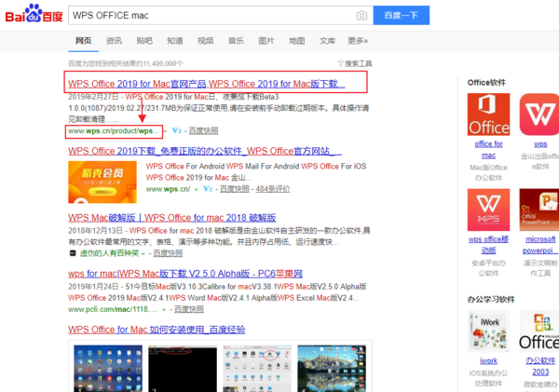Open the 办公软件2003 link
The width and height of the screenshot is (559, 392).
click(x=540, y=366)
